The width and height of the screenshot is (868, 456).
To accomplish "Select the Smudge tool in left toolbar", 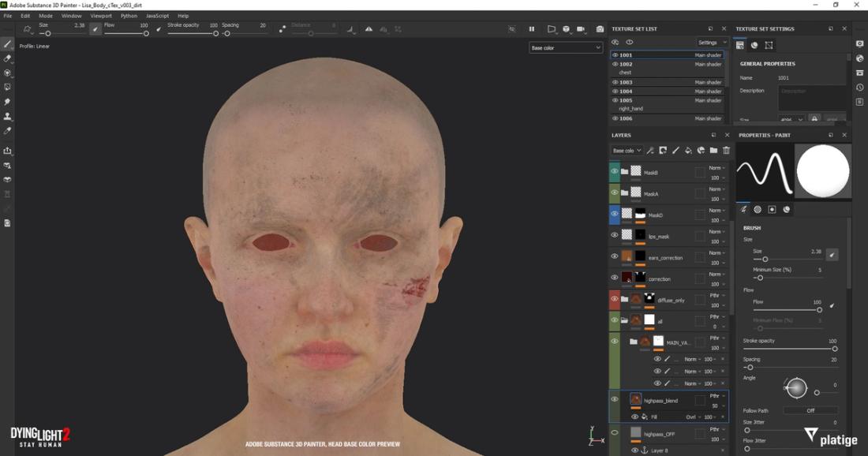I will tap(8, 102).
